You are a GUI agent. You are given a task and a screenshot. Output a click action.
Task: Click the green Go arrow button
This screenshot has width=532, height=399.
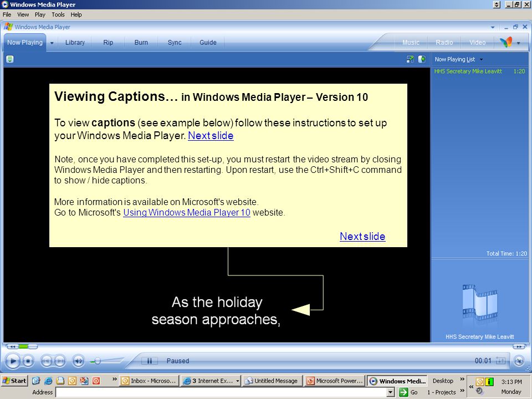(403, 392)
